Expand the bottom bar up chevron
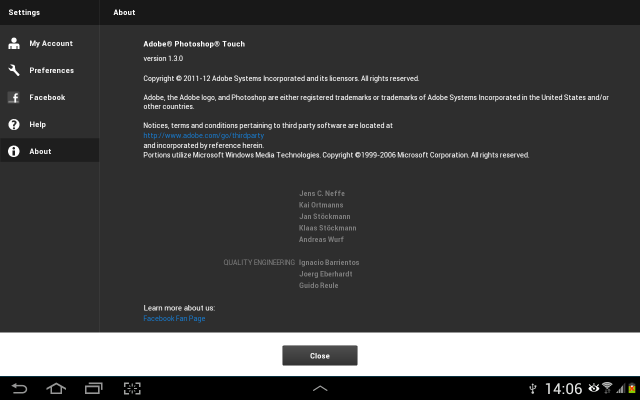 [x=320, y=388]
